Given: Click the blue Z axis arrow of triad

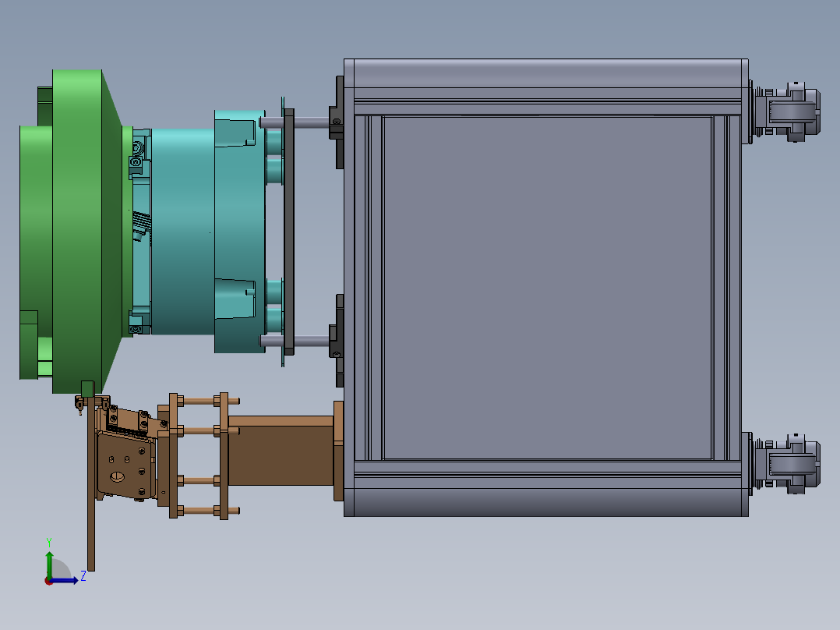Looking at the screenshot, I should [64, 580].
